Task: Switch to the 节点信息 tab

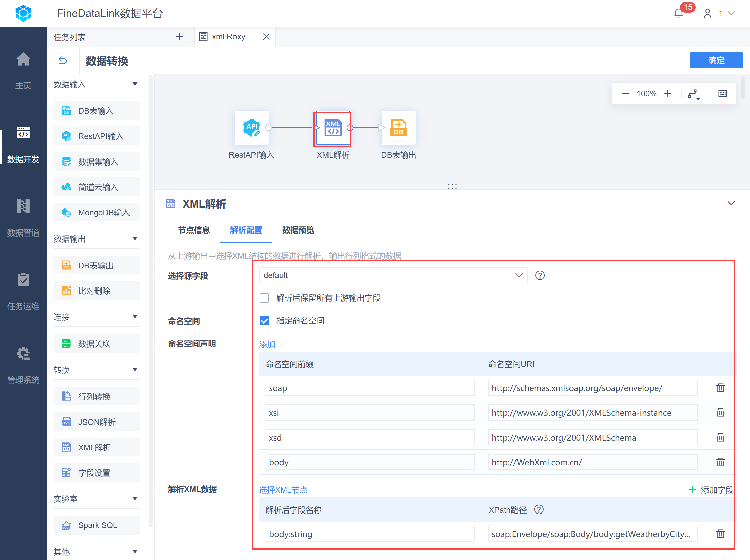Action: point(194,230)
